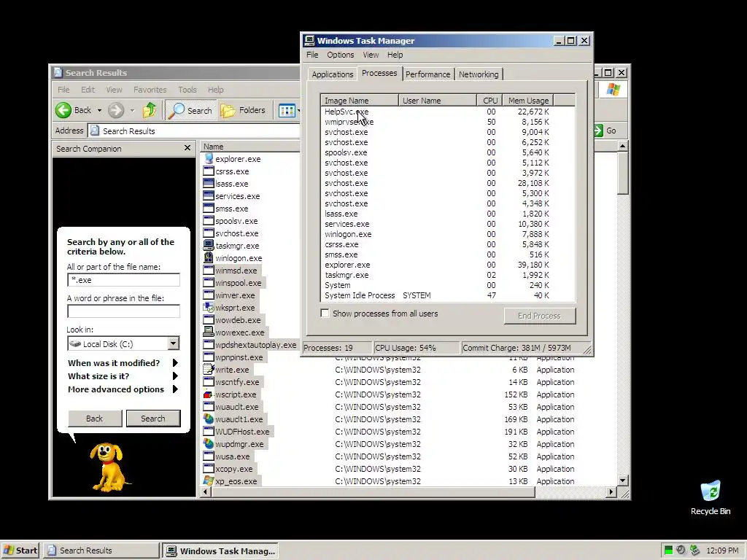Click End Process button
747x560 pixels.
pos(539,316)
